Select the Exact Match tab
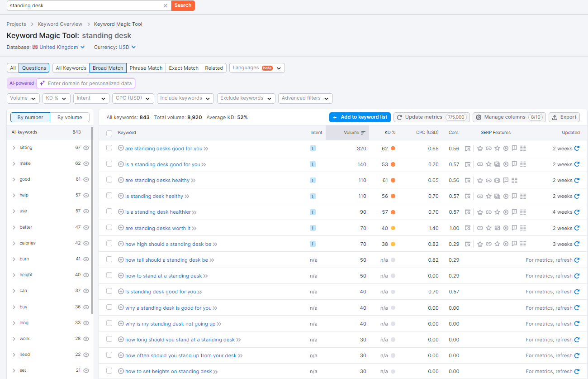This screenshot has height=379, width=588. 184,68
